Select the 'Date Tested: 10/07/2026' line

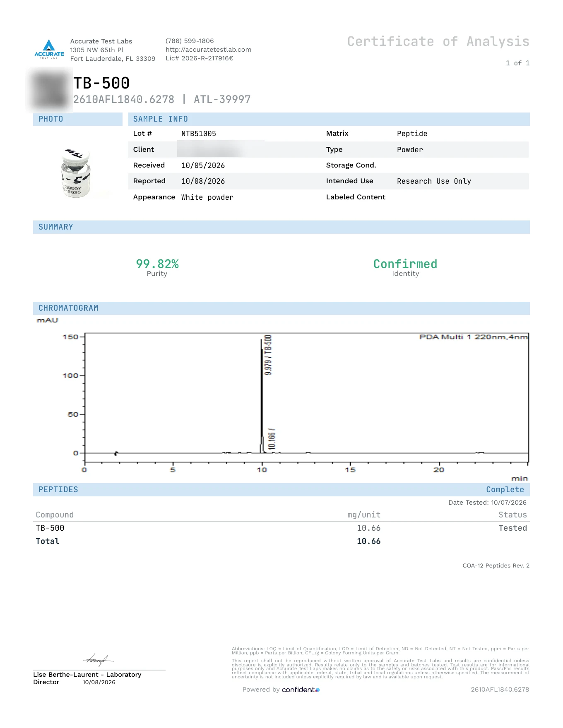click(x=487, y=503)
